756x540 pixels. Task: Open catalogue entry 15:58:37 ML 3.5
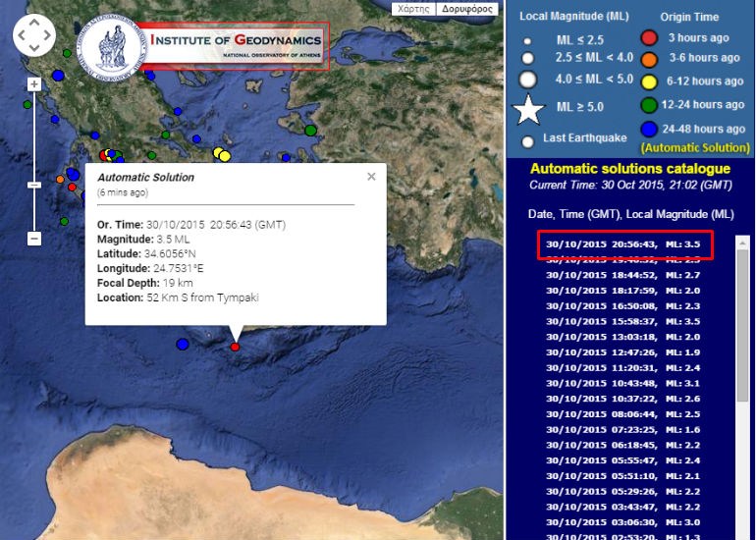622,322
